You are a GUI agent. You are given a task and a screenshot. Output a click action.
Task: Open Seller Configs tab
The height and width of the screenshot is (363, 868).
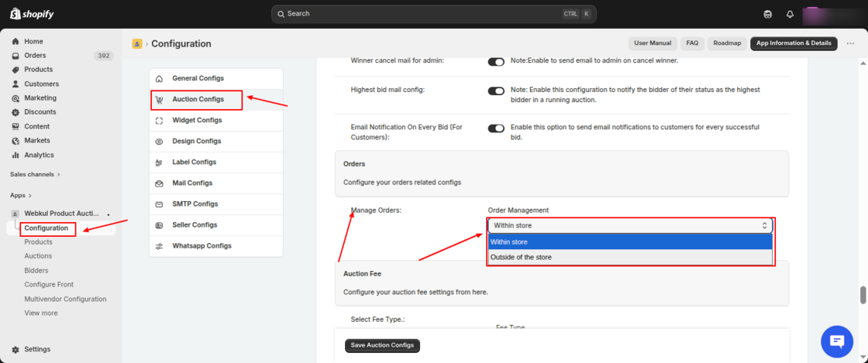click(x=216, y=225)
